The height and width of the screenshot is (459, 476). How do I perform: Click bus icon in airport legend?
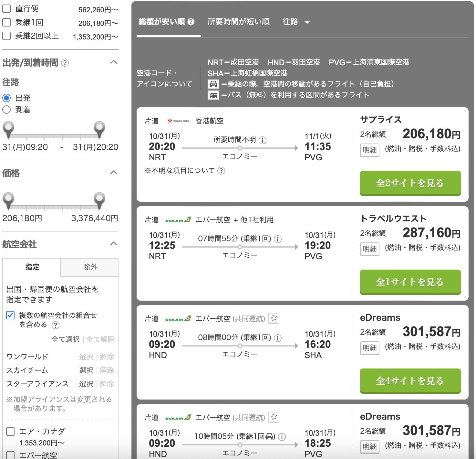click(213, 95)
